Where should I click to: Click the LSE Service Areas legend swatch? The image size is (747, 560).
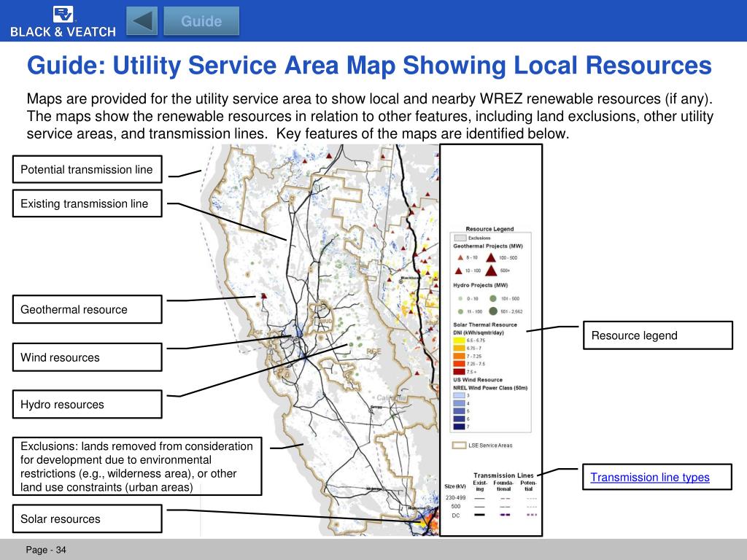coord(459,446)
